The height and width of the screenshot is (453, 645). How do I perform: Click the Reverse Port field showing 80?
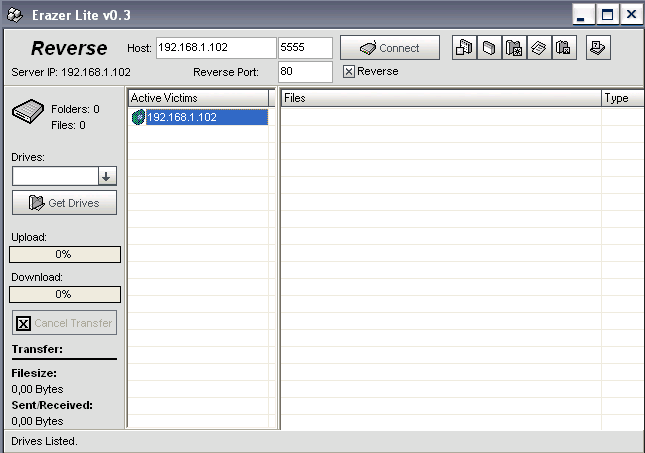pos(305,72)
